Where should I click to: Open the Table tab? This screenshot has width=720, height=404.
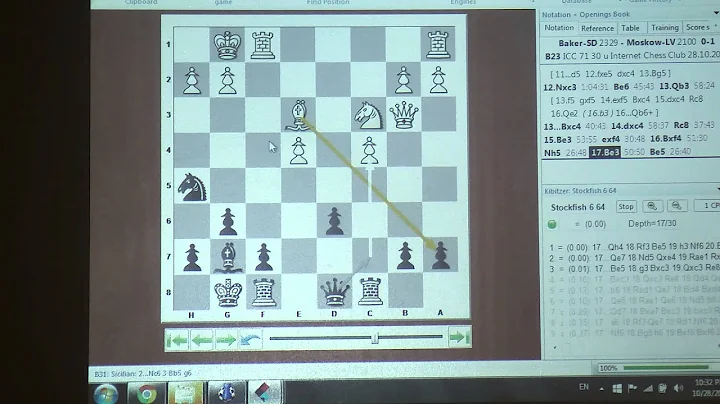point(630,28)
